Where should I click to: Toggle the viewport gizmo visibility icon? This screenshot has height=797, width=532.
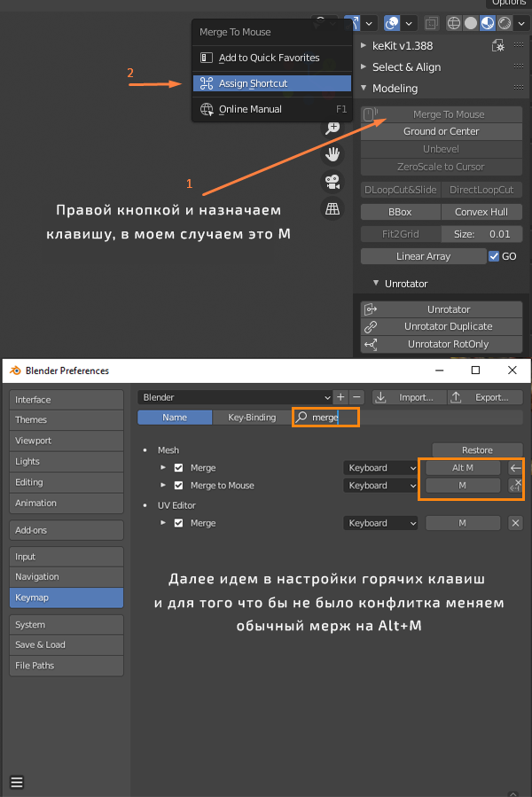pos(352,23)
